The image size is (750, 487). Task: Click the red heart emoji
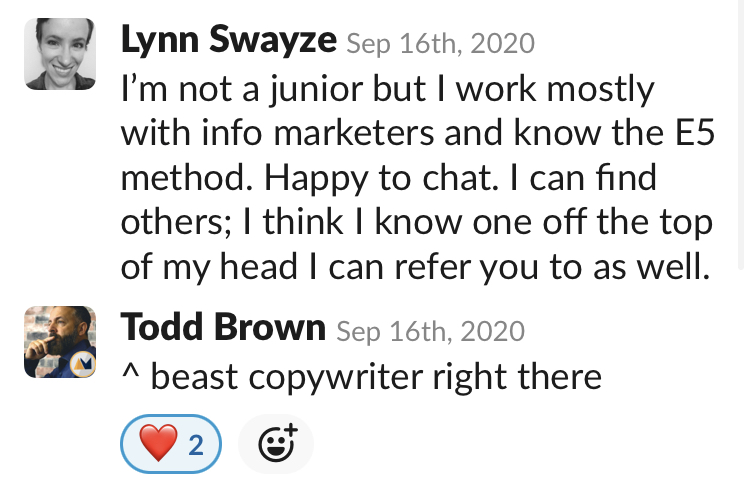158,443
